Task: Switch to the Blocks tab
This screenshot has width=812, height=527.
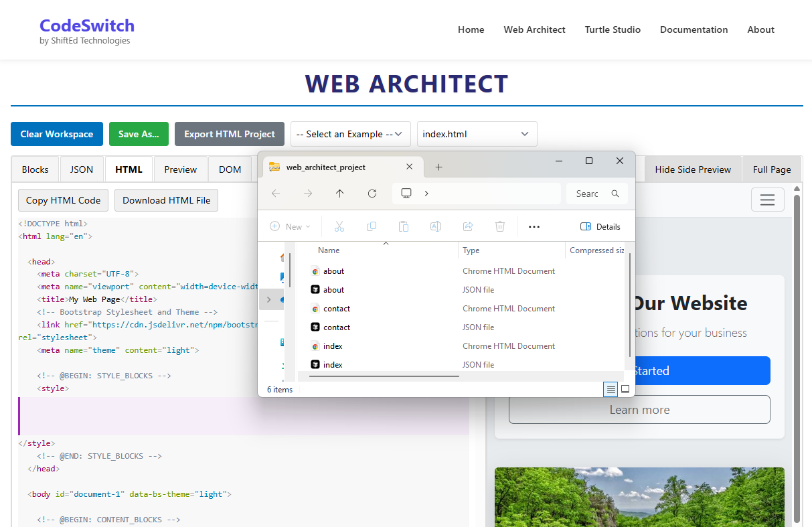Action: tap(35, 169)
